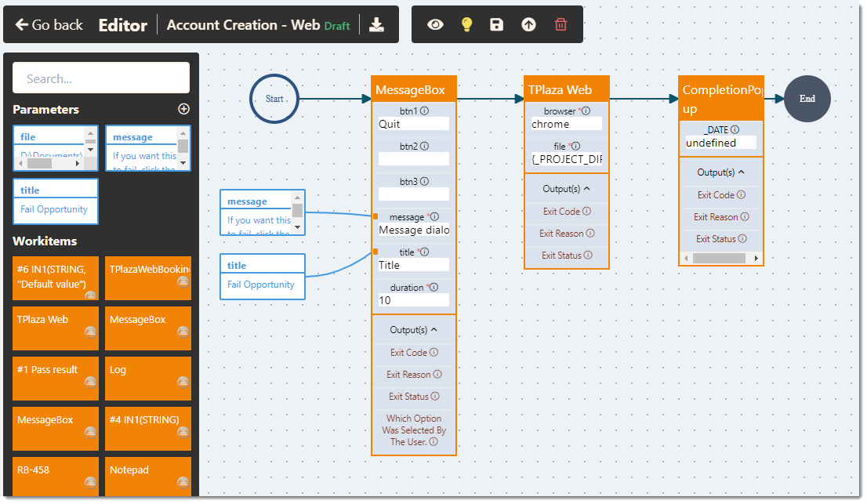Click the download icon beside the Draft label

point(377,25)
